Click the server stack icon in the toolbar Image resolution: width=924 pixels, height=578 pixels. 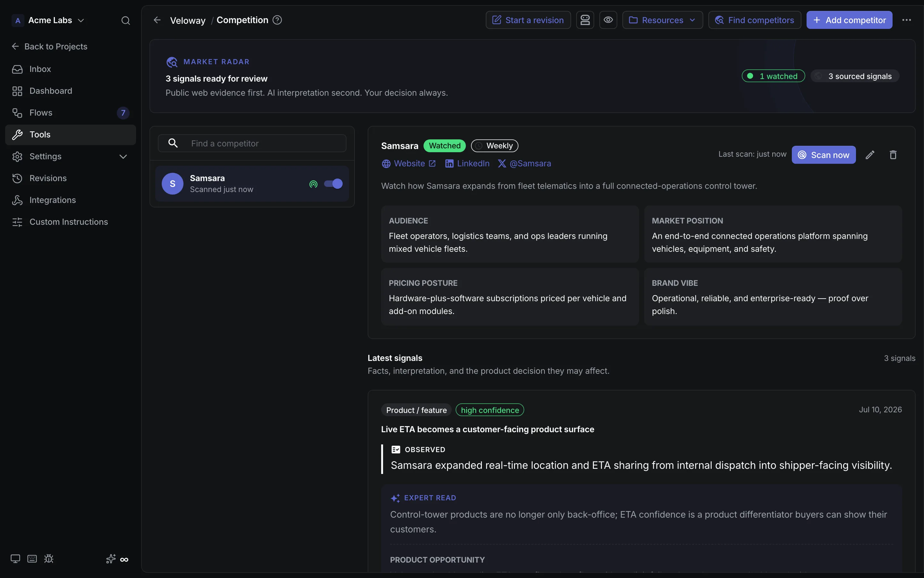[585, 20]
